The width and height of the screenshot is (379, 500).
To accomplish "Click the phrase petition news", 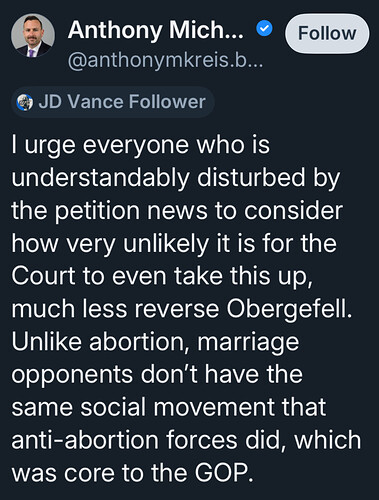I will pyautogui.click(x=131, y=211).
